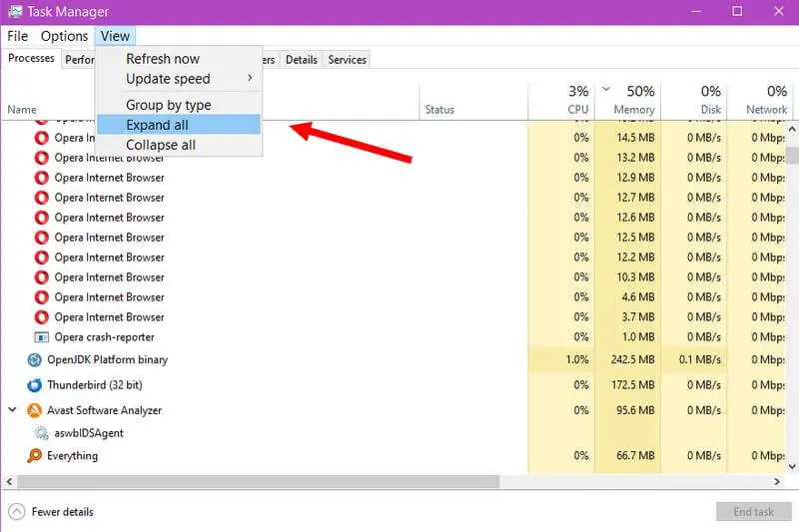Click the Fewer details up-arrow icon
The height and width of the screenshot is (532, 799).
(x=17, y=512)
